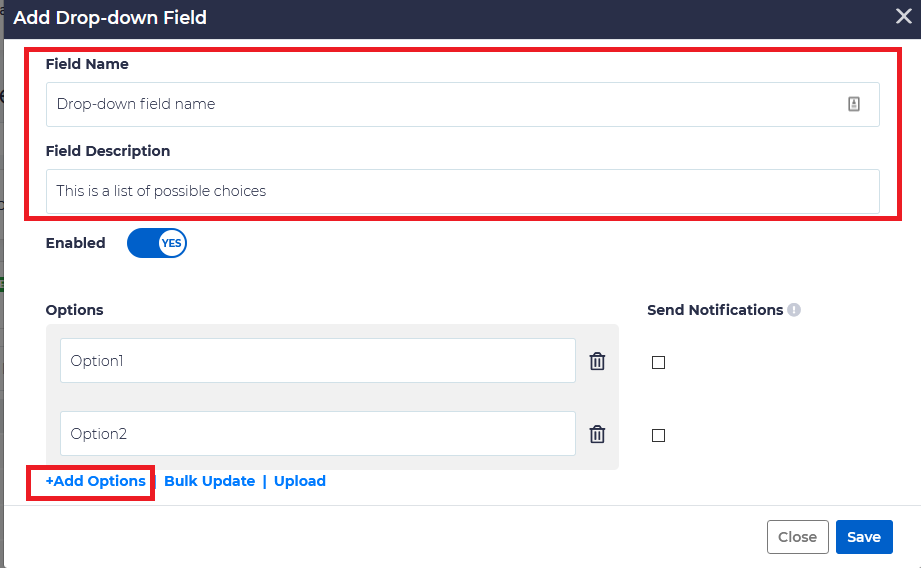Check the notification checkbox for Option2
The height and width of the screenshot is (568, 921).
(658, 436)
